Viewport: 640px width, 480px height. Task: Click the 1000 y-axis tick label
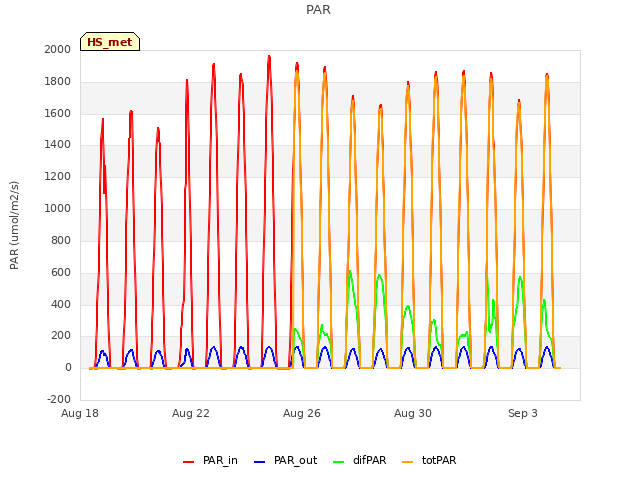58,209
